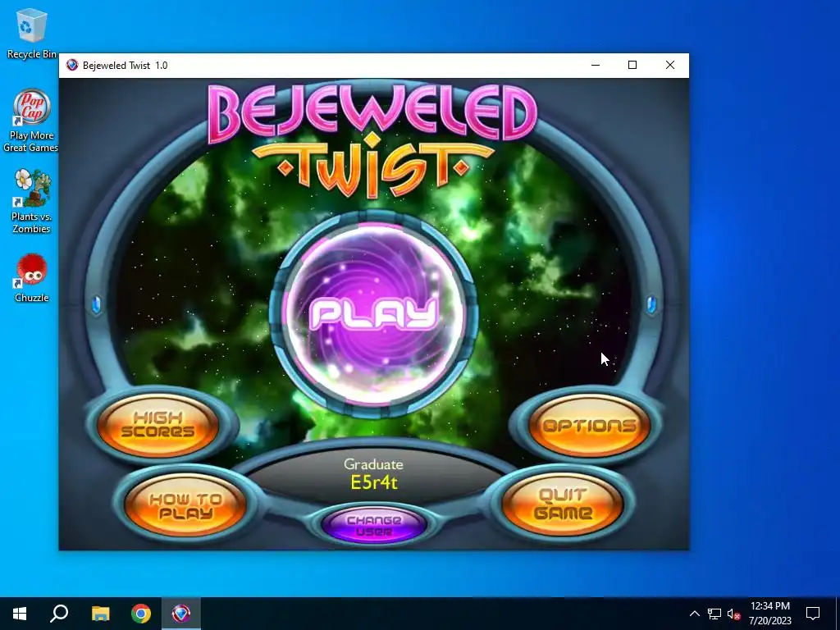The image size is (840, 630).
Task: Open the Options menu
Action: [589, 426]
